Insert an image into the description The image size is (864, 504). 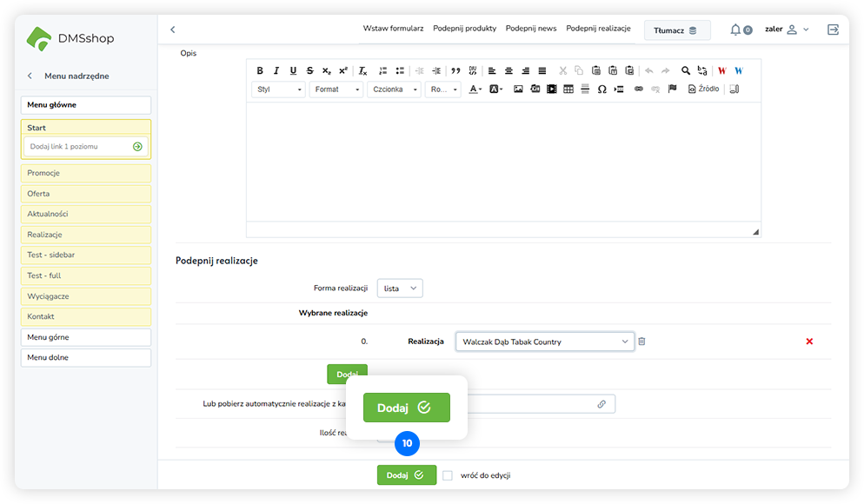pyautogui.click(x=518, y=90)
